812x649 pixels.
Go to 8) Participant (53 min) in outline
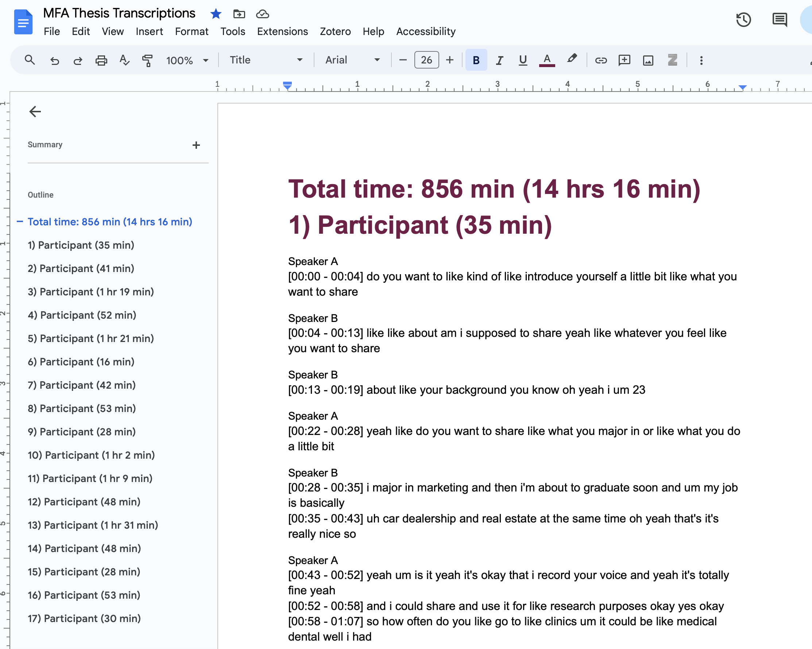point(81,408)
